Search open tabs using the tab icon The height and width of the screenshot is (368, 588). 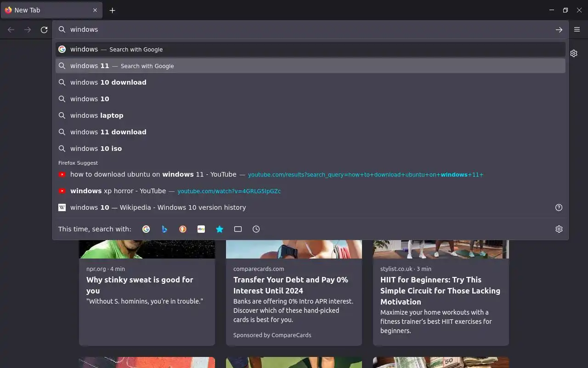point(238,229)
